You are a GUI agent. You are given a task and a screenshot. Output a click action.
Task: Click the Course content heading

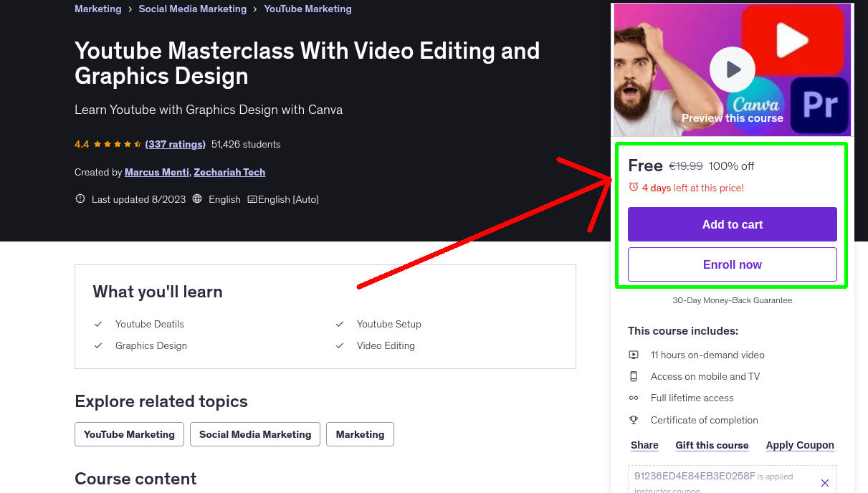(x=135, y=479)
